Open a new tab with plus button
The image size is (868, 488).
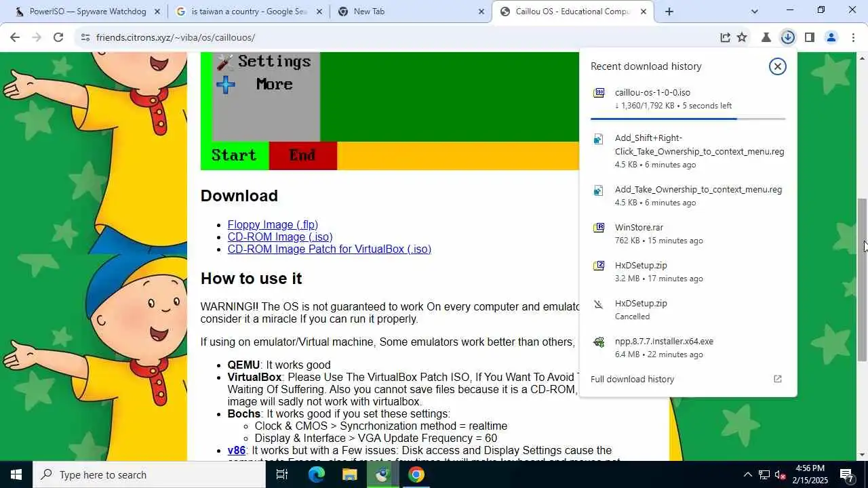coord(669,12)
